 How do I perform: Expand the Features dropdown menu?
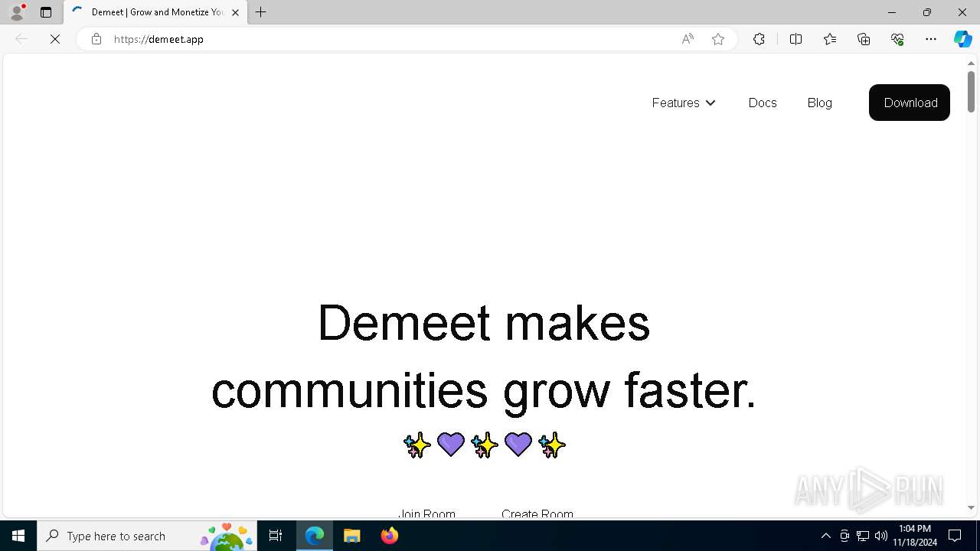tap(684, 103)
